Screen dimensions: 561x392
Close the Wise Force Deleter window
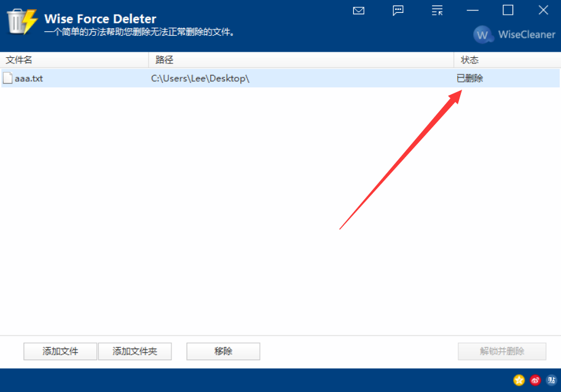pos(543,10)
